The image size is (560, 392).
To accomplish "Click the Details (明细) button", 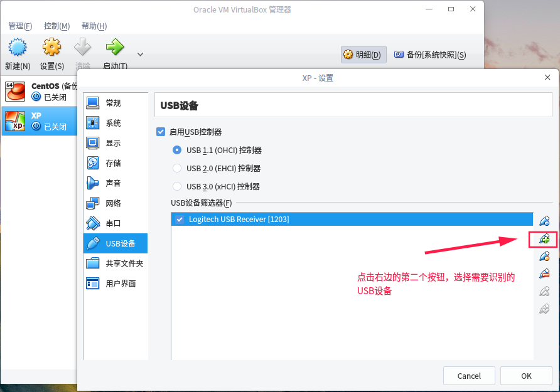I will pyautogui.click(x=363, y=55).
